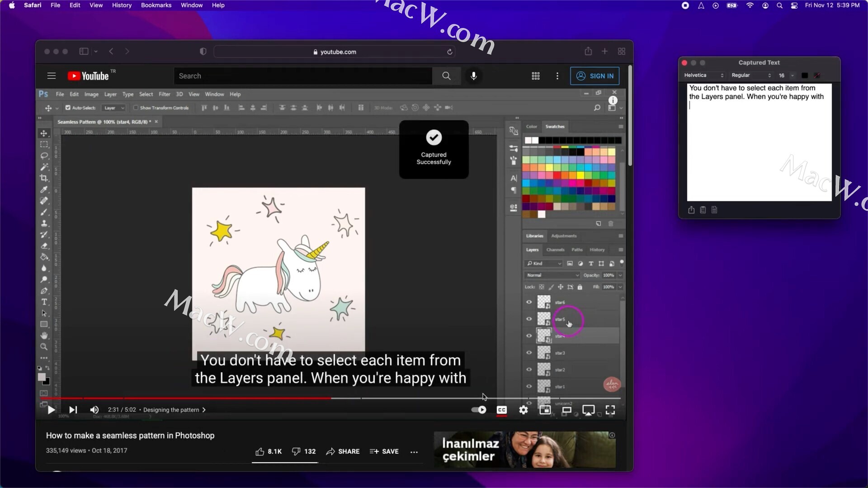This screenshot has width=868, height=488.
Task: Expand Safari sidebar dropdown chevron
Action: [x=96, y=52]
